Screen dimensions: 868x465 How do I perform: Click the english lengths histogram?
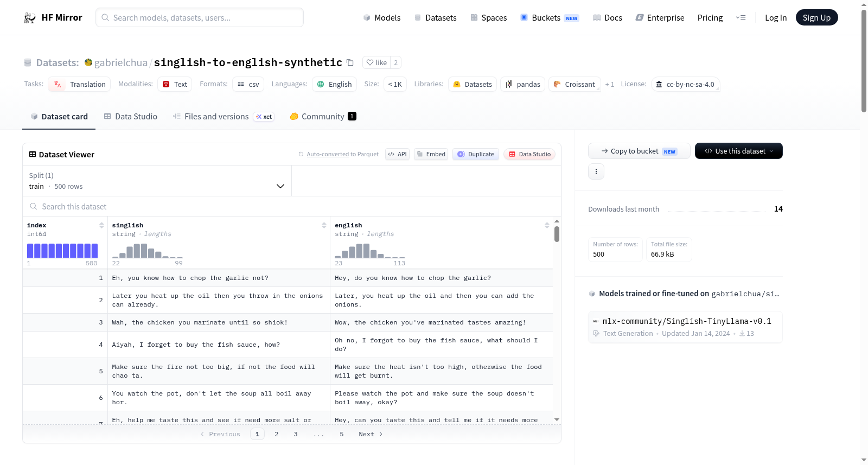pyautogui.click(x=370, y=250)
